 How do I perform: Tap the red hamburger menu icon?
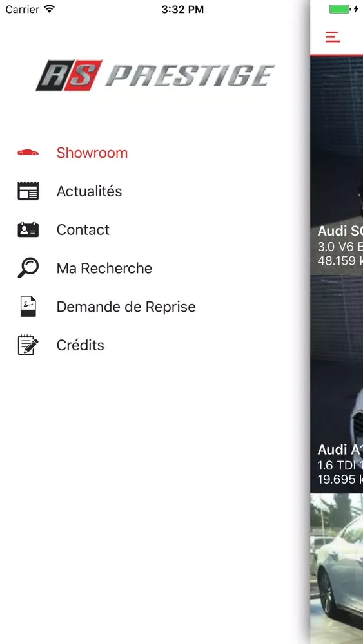click(x=333, y=37)
